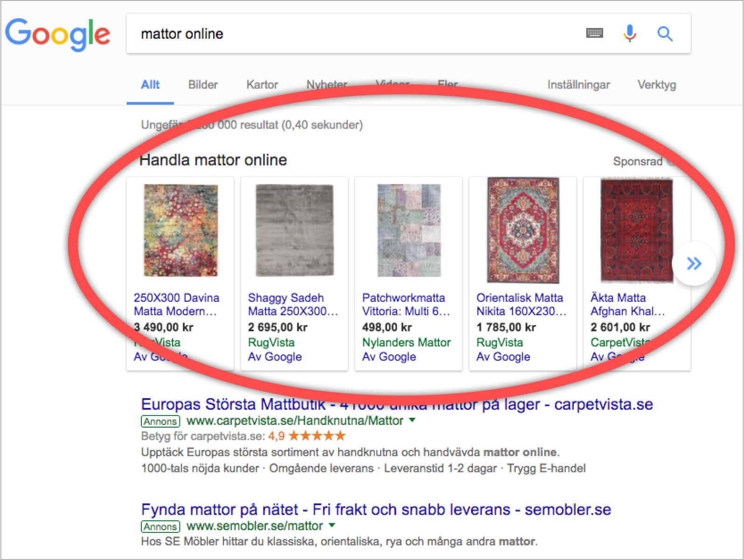Image resolution: width=744 pixels, height=560 pixels.
Task: Click Annons badge beside semobler.se URL
Action: [160, 527]
